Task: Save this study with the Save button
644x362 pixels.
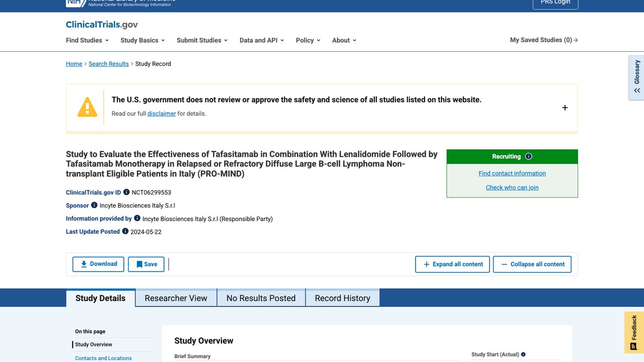Action: point(146,264)
